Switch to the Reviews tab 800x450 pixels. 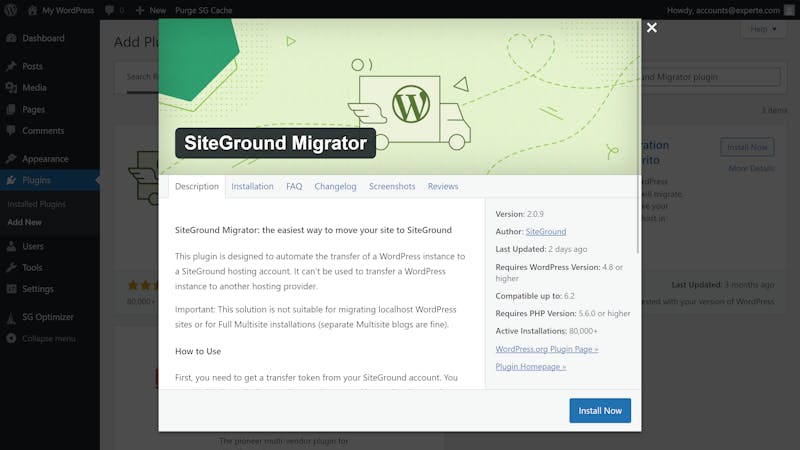[x=443, y=186]
